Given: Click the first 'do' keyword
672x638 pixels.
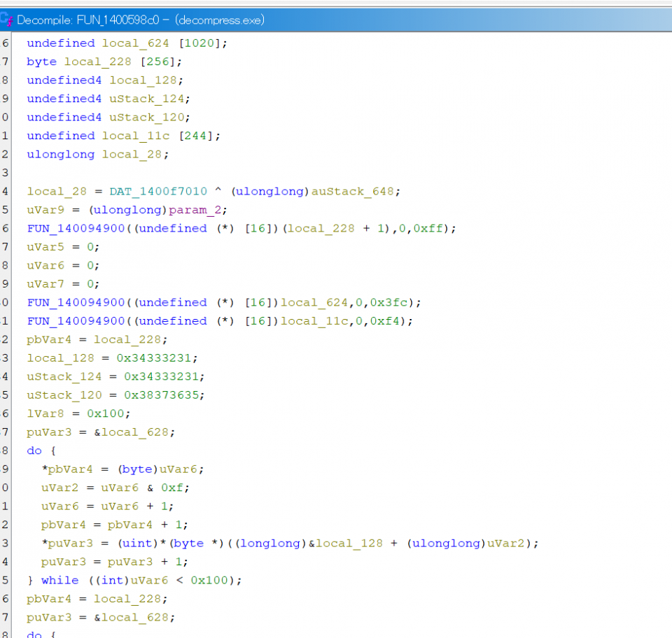Looking at the screenshot, I should 34,451.
